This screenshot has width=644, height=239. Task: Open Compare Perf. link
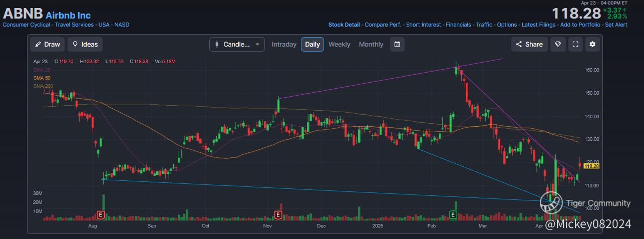tap(383, 25)
